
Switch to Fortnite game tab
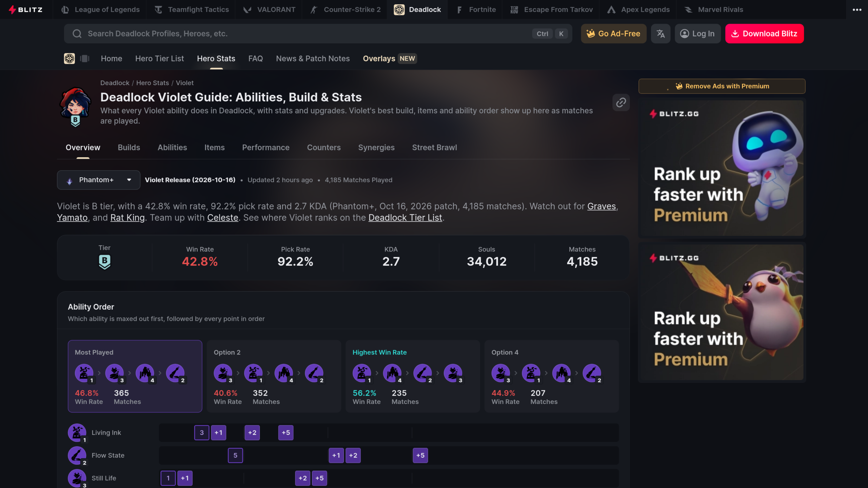[476, 9]
